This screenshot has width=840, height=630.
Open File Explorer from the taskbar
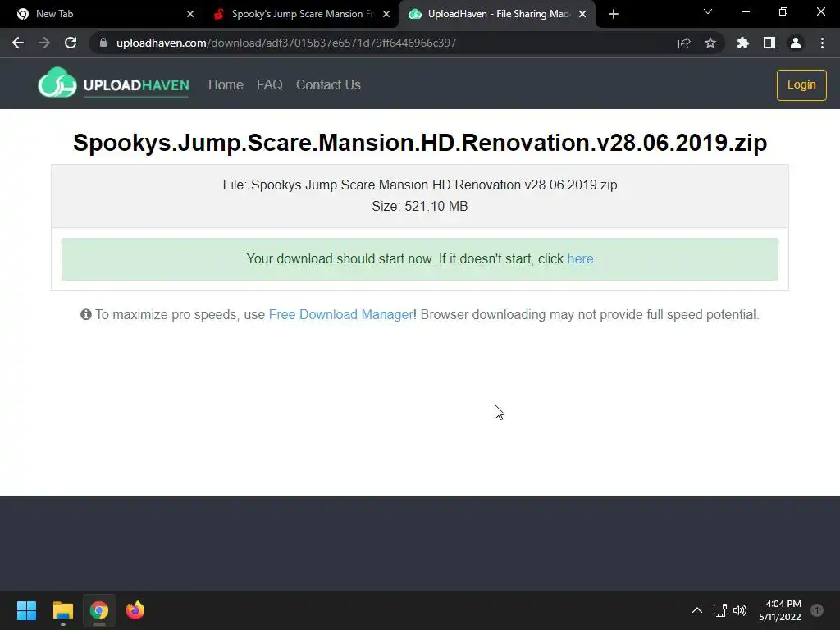[62, 610]
